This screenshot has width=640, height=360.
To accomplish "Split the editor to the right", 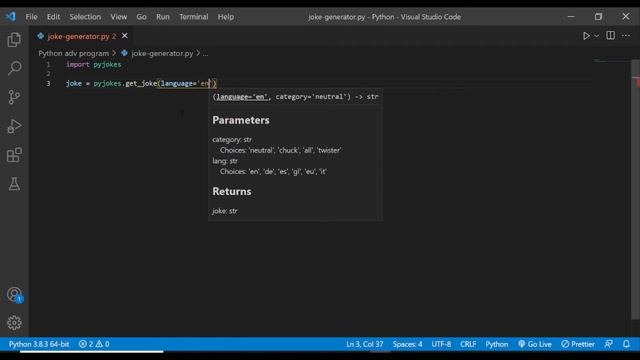I will point(611,36).
